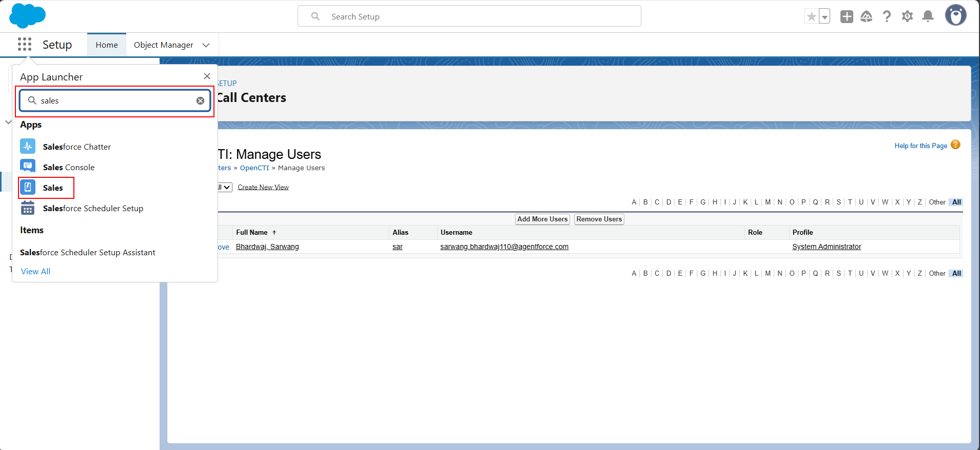Filter by letter M in bottom alphabet bar
Screen dimensions: 980x450
click(768, 274)
